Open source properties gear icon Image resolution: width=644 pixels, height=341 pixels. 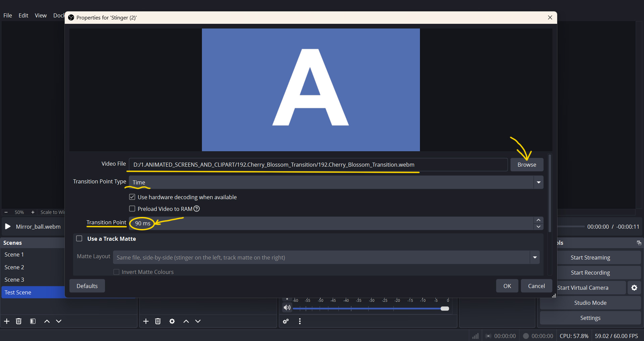click(172, 321)
